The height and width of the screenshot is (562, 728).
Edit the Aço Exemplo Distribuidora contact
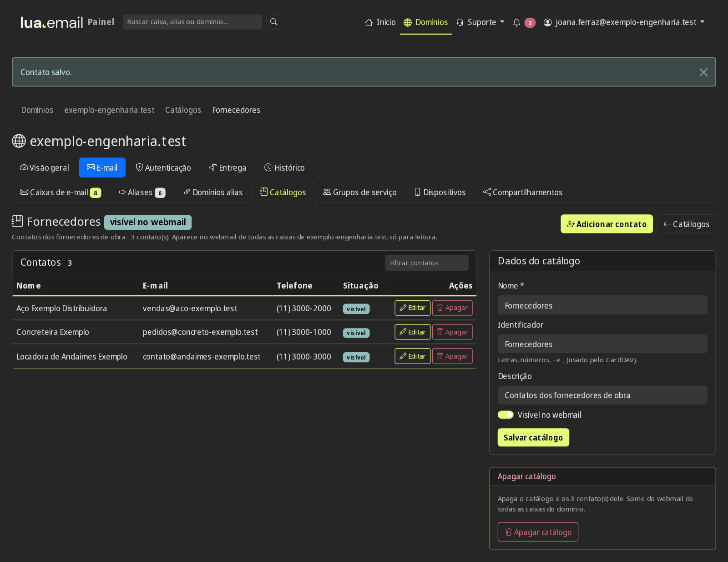[412, 308]
